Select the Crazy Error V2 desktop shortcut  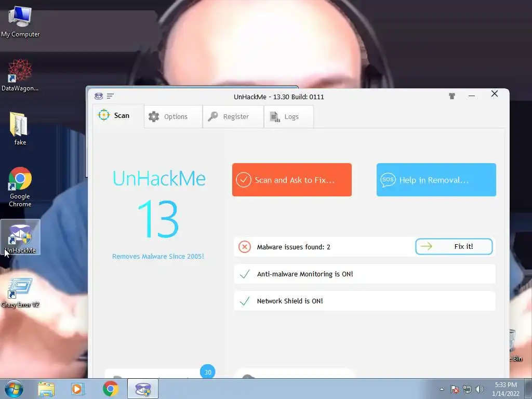pos(20,292)
